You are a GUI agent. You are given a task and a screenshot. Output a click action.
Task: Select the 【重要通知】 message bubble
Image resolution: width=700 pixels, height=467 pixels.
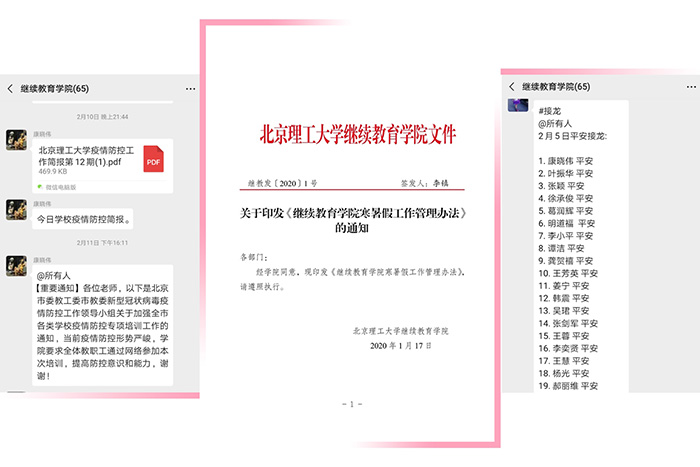pos(102,325)
